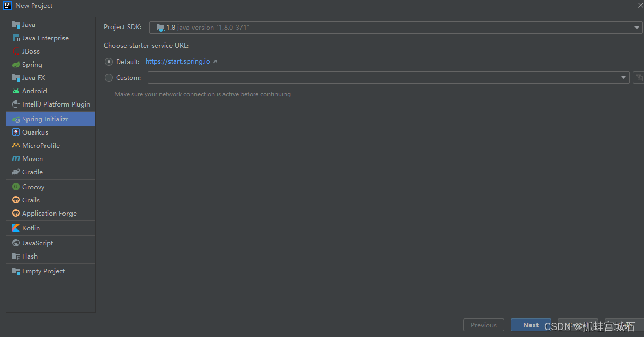Choose the Custom starter service URL option

109,77
